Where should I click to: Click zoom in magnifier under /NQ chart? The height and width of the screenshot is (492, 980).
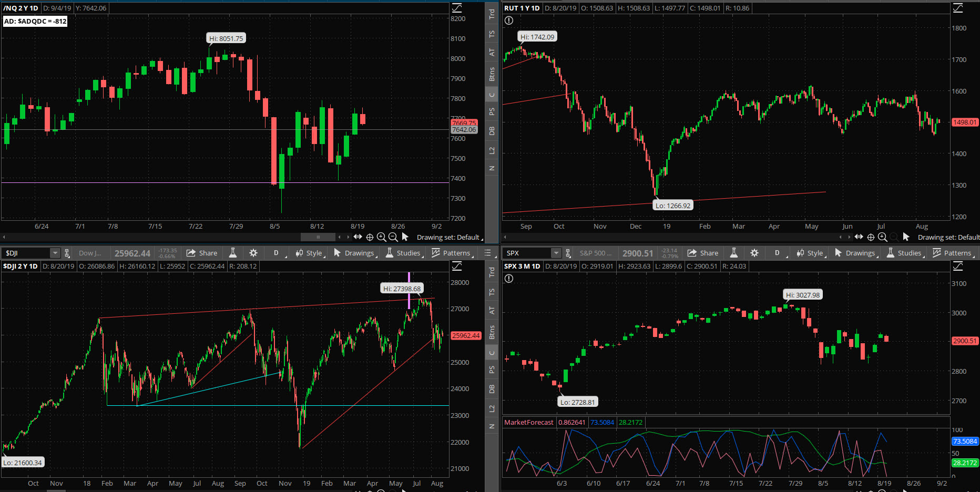[381, 237]
